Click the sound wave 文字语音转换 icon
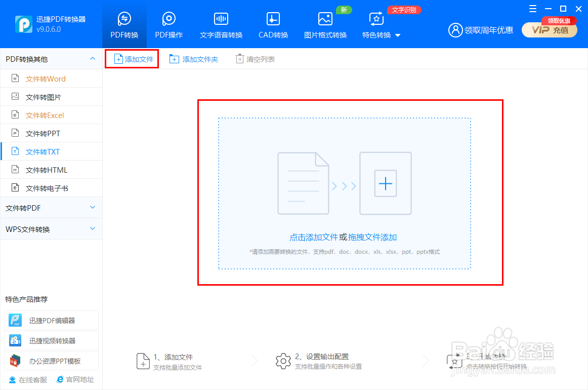Image resolution: width=588 pixels, height=390 pixels. 221,18
